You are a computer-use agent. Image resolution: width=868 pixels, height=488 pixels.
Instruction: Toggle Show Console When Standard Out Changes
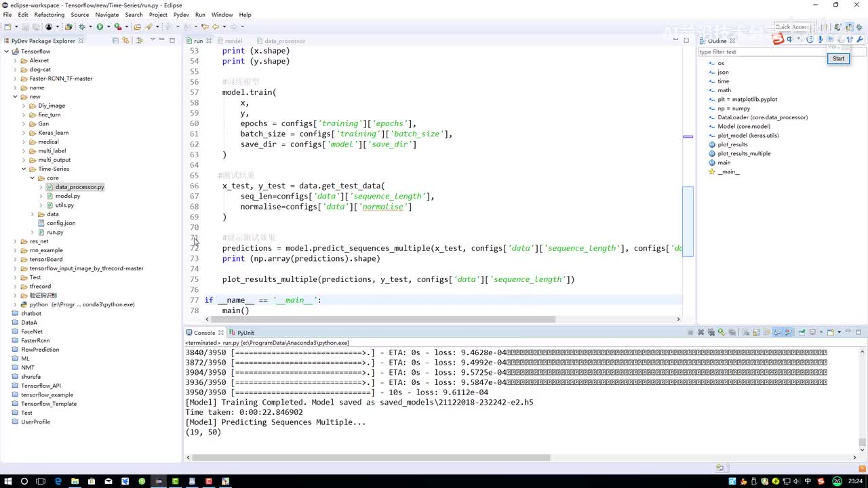(778, 333)
